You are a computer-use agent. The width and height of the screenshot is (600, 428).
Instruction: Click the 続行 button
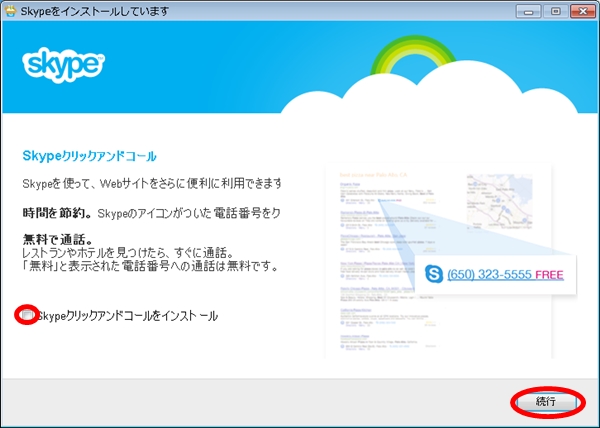point(546,402)
